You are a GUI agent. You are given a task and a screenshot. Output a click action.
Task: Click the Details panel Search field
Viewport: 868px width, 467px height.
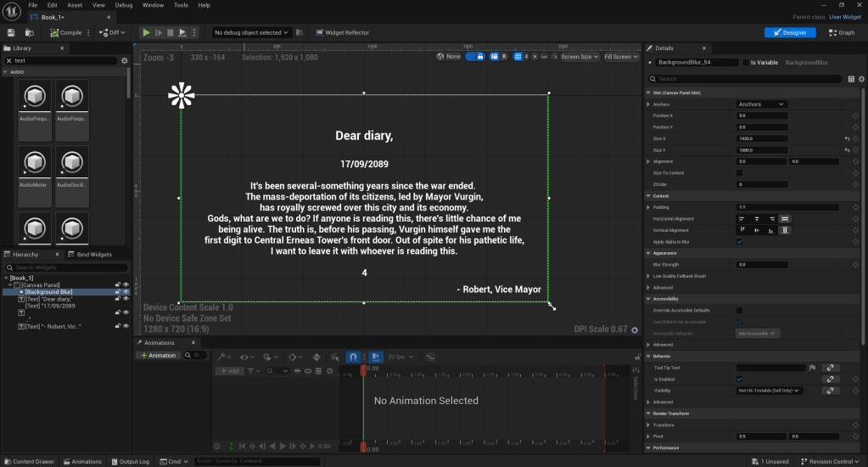(x=745, y=79)
